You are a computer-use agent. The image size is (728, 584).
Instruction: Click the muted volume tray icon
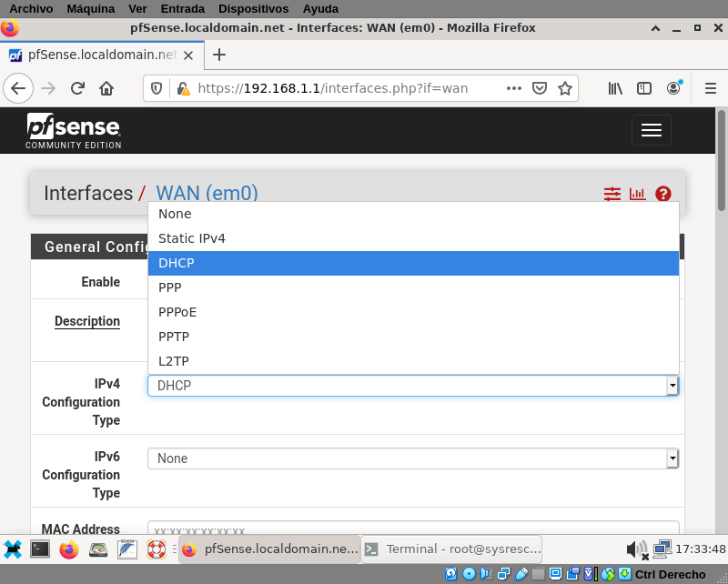tap(637, 549)
